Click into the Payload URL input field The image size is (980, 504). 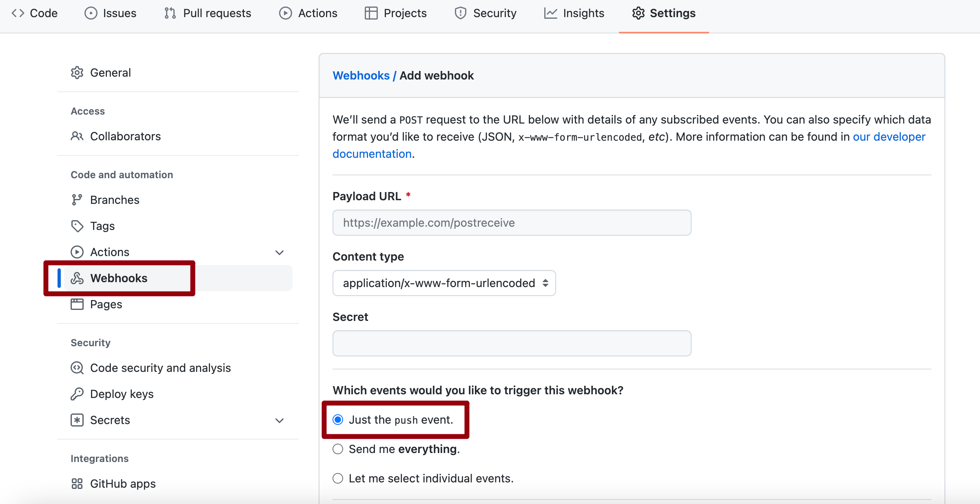(x=512, y=223)
